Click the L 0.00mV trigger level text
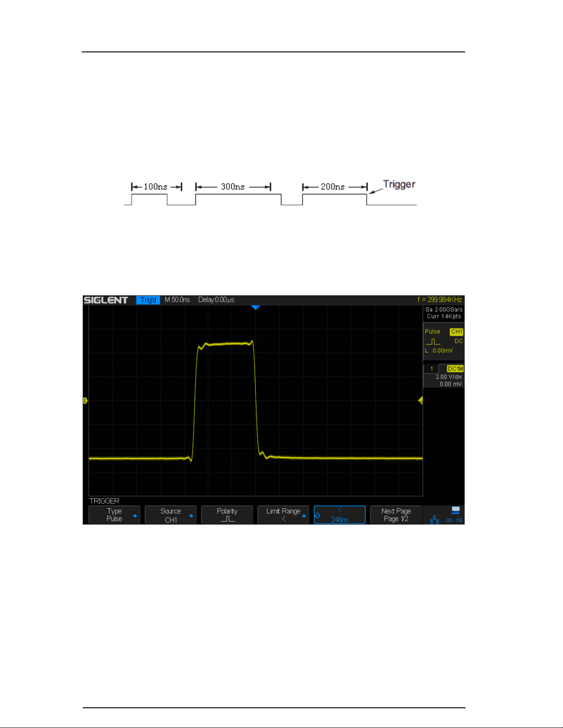This screenshot has width=563, height=728. 439,350
